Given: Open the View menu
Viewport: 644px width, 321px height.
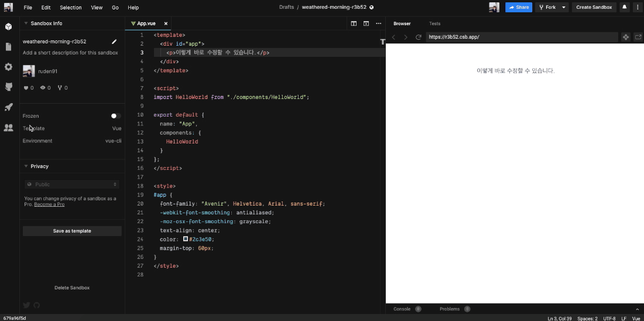Looking at the screenshot, I should click(97, 8).
